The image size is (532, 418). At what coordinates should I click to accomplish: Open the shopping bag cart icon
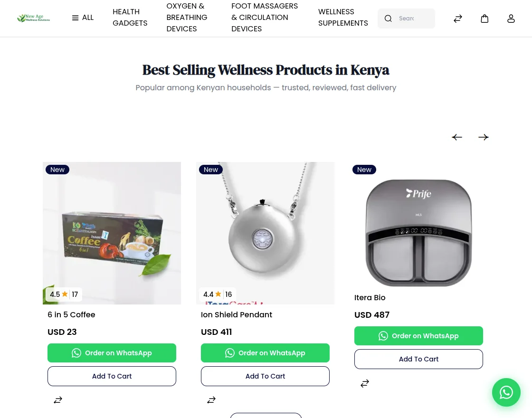tap(484, 19)
